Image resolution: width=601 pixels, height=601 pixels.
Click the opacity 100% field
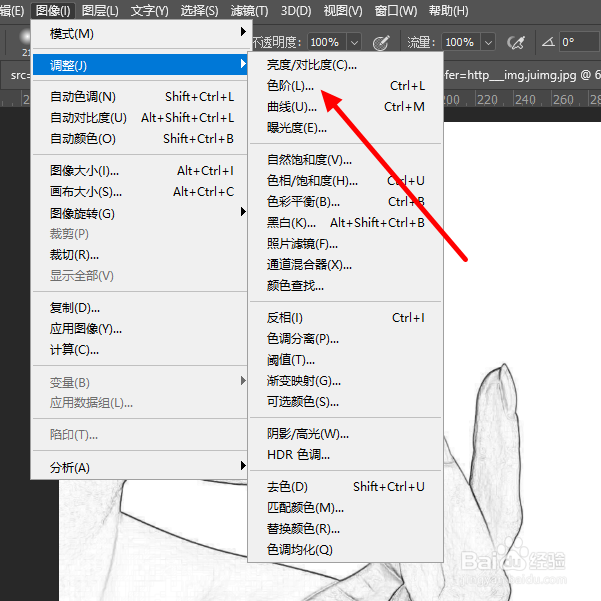pyautogui.click(x=327, y=42)
